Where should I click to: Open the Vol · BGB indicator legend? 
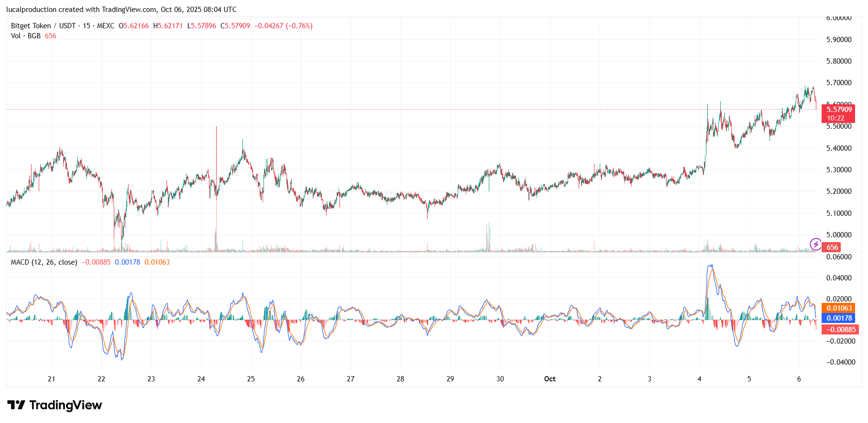pyautogui.click(x=26, y=36)
